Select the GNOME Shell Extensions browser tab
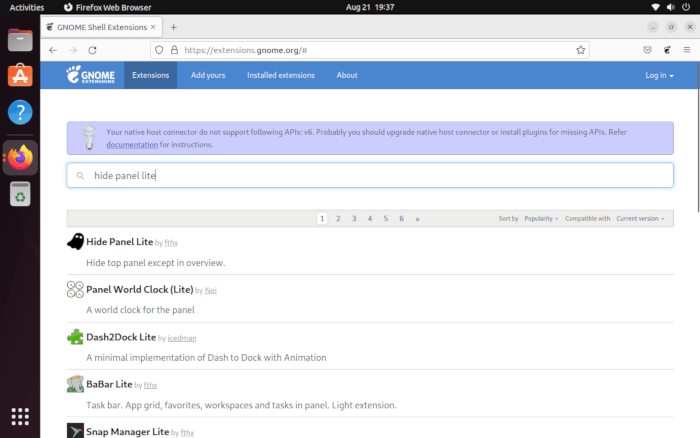This screenshot has height=438, width=700. point(102,27)
